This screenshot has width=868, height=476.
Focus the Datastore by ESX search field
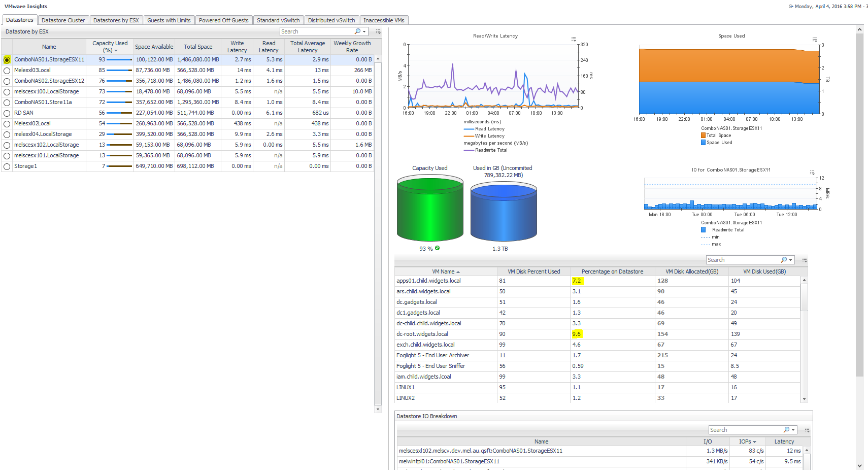click(317, 31)
